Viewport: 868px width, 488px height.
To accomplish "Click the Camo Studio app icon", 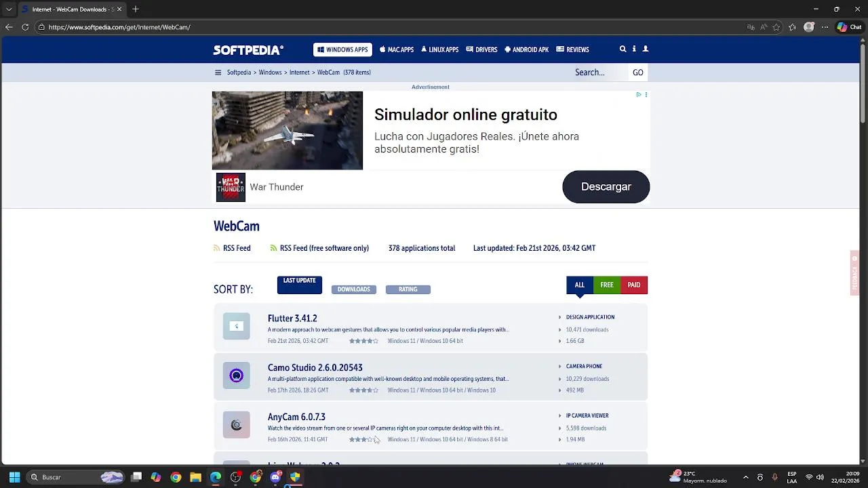I will (x=236, y=375).
